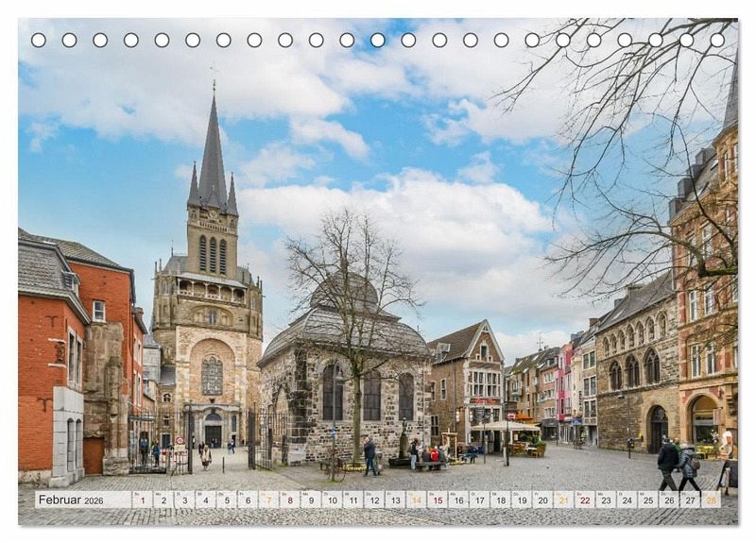The image size is (756, 543).
Task: Click day 10 in the calendar strip
Action: pos(332,500)
